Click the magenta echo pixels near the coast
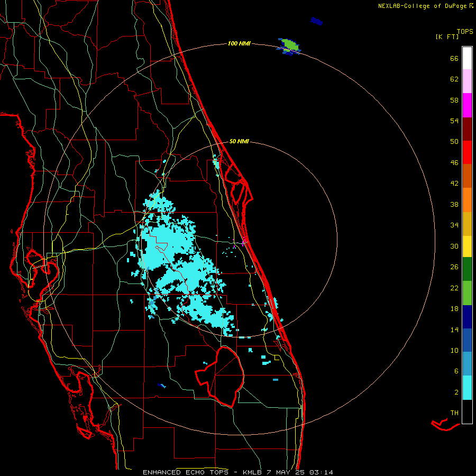476x476 pixels. click(243, 242)
